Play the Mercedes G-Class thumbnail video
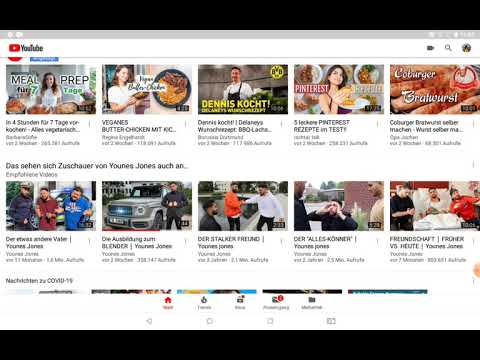 (147, 206)
